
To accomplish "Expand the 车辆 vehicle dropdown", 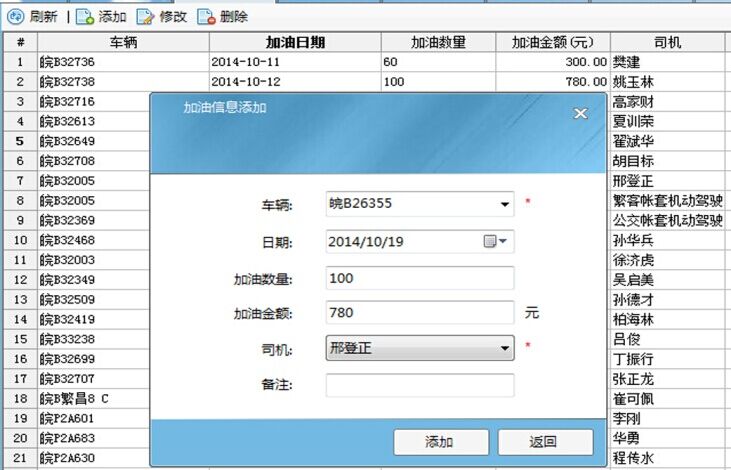I will (504, 205).
